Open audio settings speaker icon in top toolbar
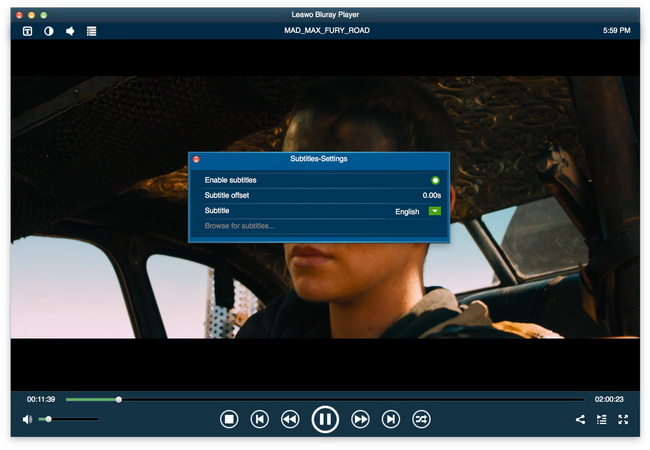This screenshot has width=650, height=450. 70,31
